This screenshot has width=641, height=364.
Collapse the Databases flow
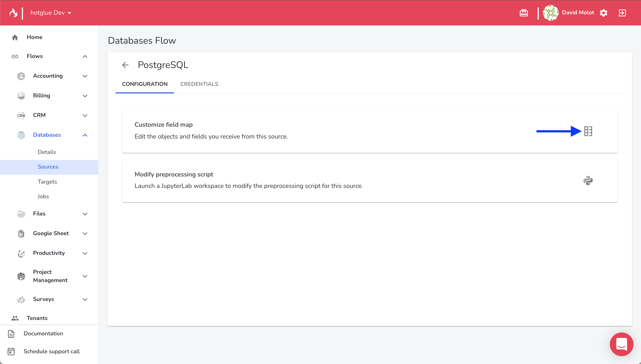[85, 135]
